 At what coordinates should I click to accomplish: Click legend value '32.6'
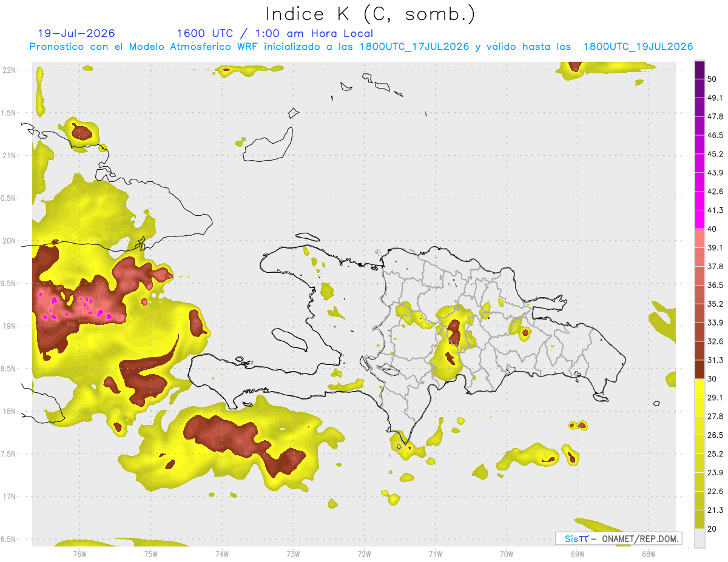pos(715,341)
